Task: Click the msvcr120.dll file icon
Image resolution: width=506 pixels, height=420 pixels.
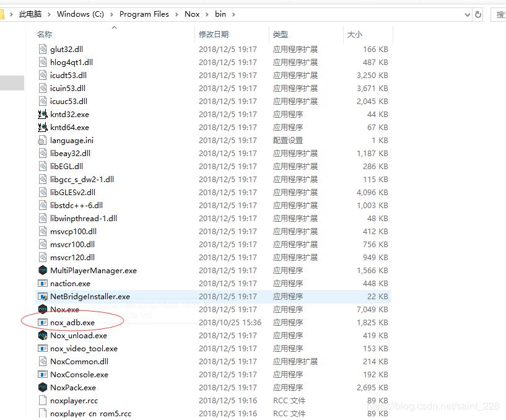Action: click(43, 257)
